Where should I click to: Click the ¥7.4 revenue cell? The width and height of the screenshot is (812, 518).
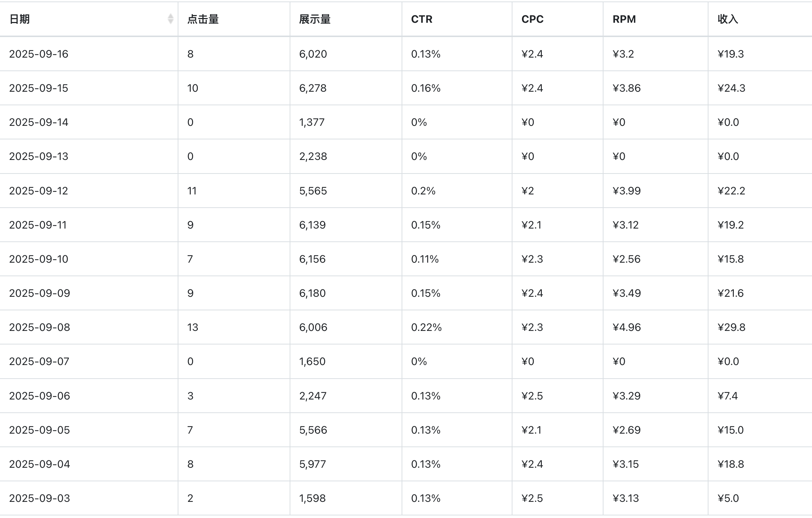click(x=728, y=396)
